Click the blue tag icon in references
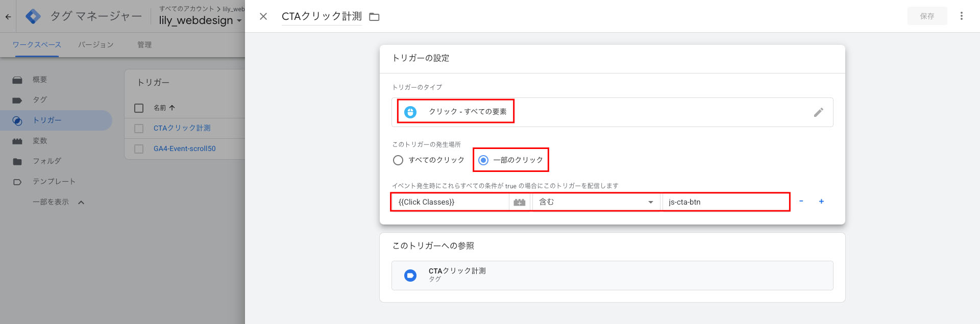980x324 pixels. tap(410, 276)
